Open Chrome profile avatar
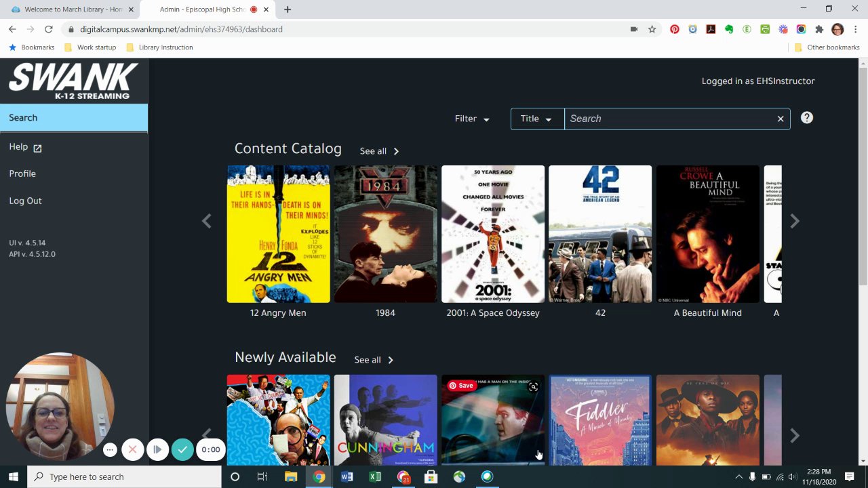The height and width of the screenshot is (488, 868). coord(837,29)
